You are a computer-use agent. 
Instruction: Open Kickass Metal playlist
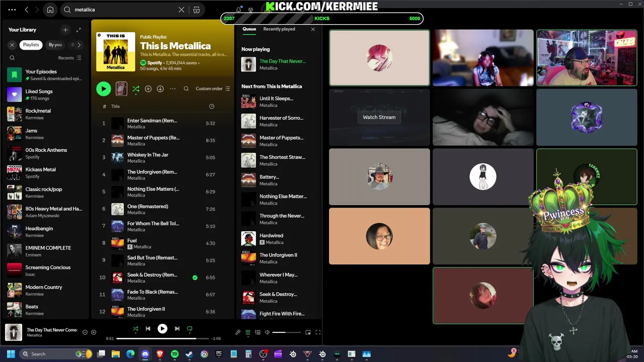pyautogui.click(x=45, y=173)
